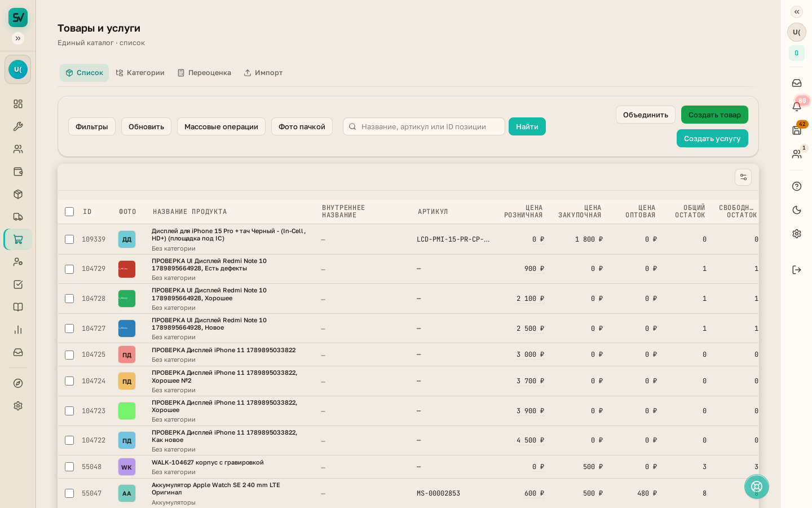Open the wrench repairs icon in sidebar

tap(18, 126)
